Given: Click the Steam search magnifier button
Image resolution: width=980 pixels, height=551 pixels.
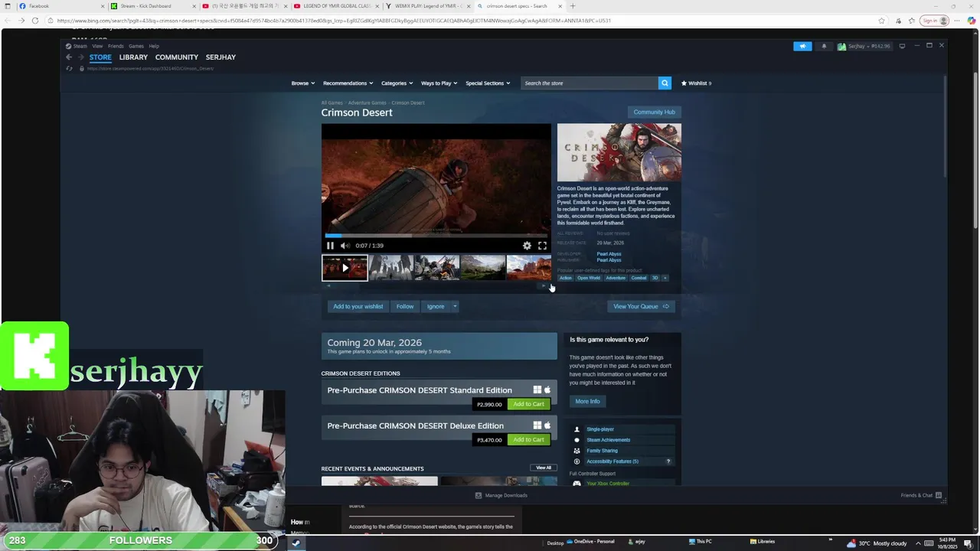Looking at the screenshot, I should tap(665, 83).
